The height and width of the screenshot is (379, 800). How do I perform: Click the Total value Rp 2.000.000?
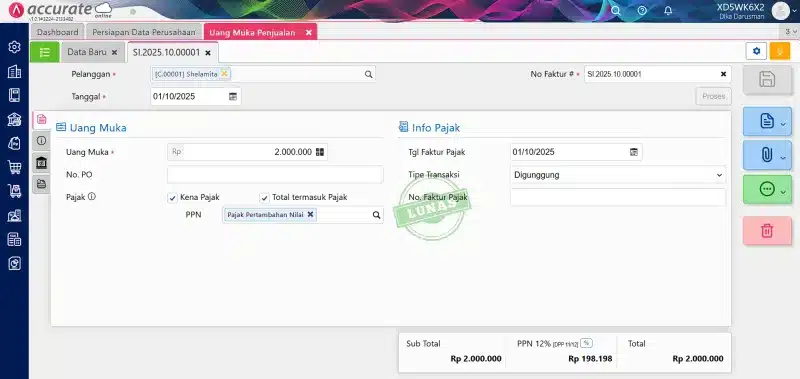pos(697,359)
